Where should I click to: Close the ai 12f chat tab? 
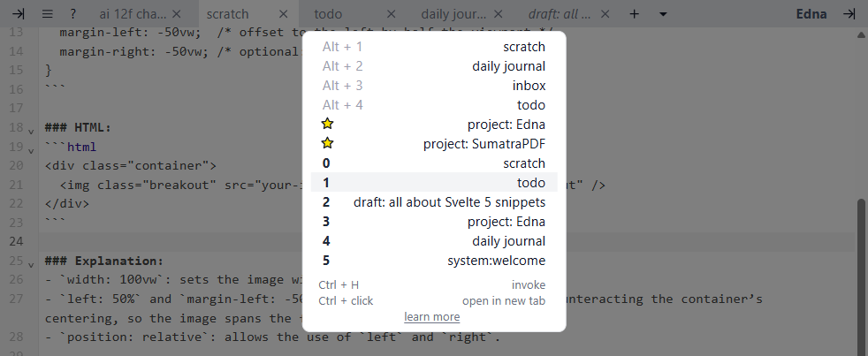177,14
